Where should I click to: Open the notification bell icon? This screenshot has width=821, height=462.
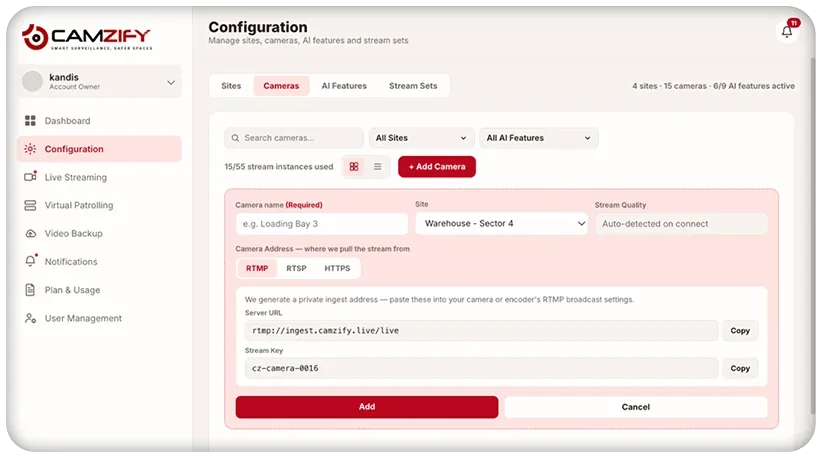pos(786,31)
